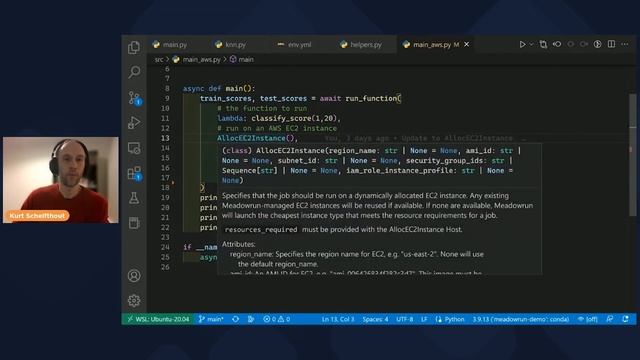Click the Kurt Schelfthout name label
Screen dimensions: 640x360
click(37, 216)
